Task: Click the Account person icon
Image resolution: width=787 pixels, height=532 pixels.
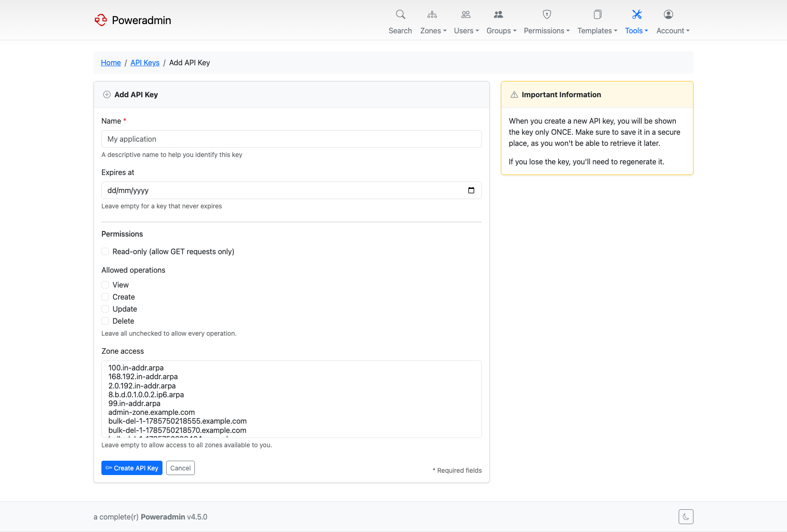Action: (668, 14)
